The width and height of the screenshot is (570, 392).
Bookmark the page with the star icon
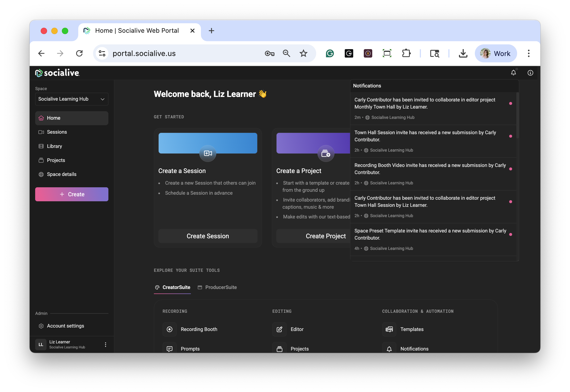pos(304,53)
